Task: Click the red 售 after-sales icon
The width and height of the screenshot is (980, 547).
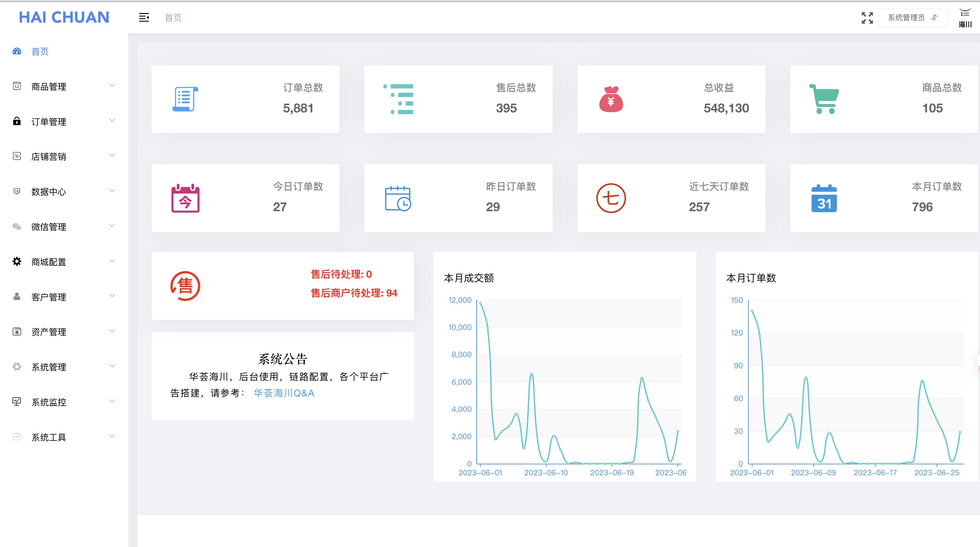Action: tap(185, 286)
